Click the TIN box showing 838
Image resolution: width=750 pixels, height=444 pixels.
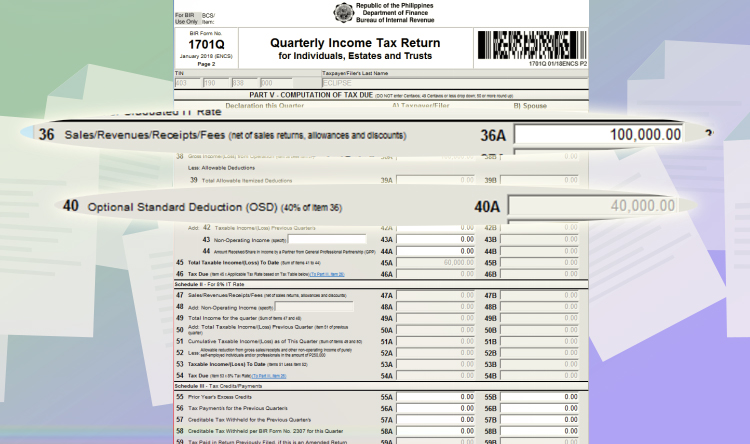tap(244, 83)
